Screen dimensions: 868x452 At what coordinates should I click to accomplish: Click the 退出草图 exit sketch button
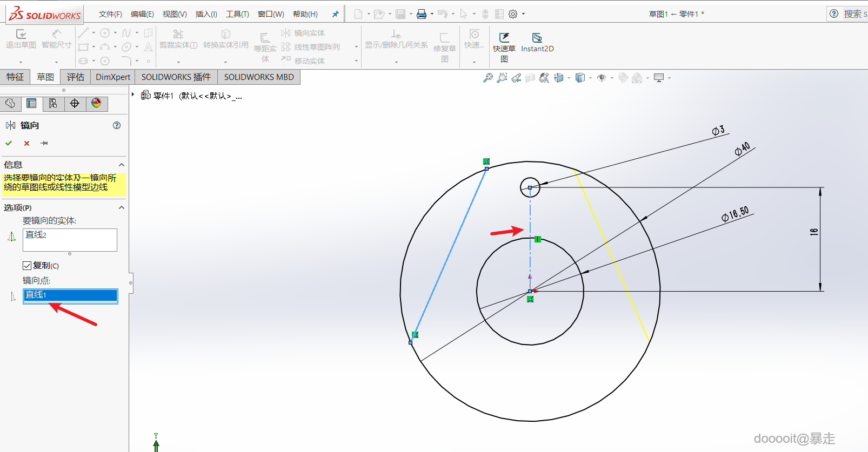click(21, 39)
